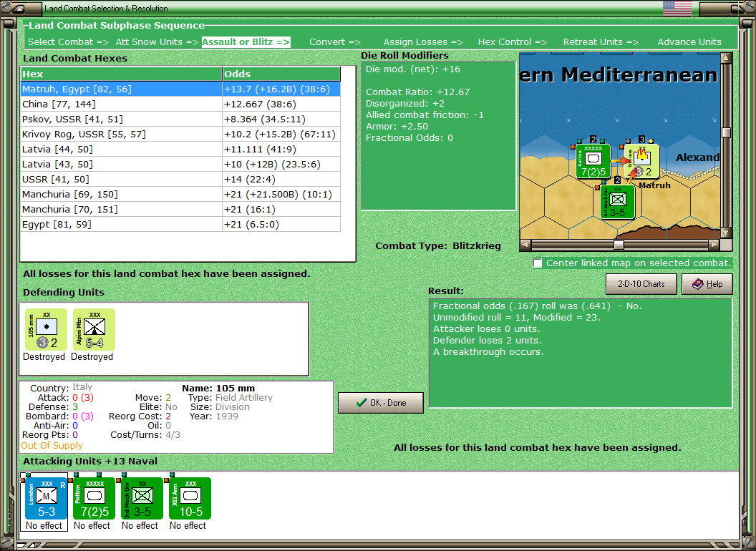Image resolution: width=756 pixels, height=551 pixels.
Task: Select the Retreat Units subphase
Action: [601, 42]
